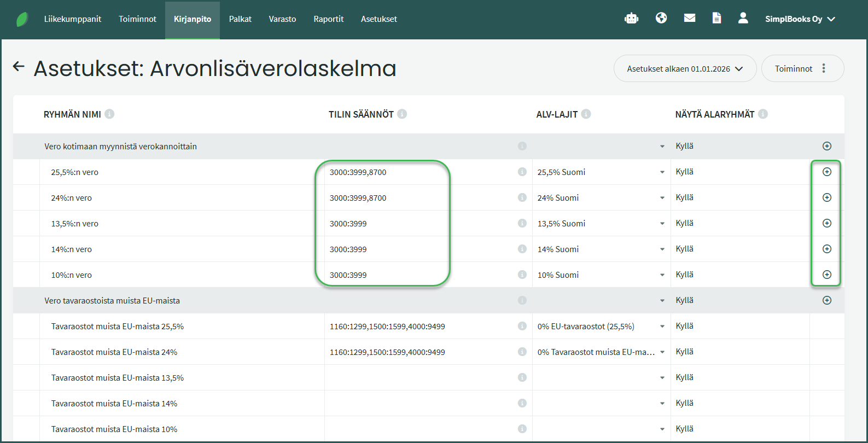Go back using the left arrow

point(19,67)
